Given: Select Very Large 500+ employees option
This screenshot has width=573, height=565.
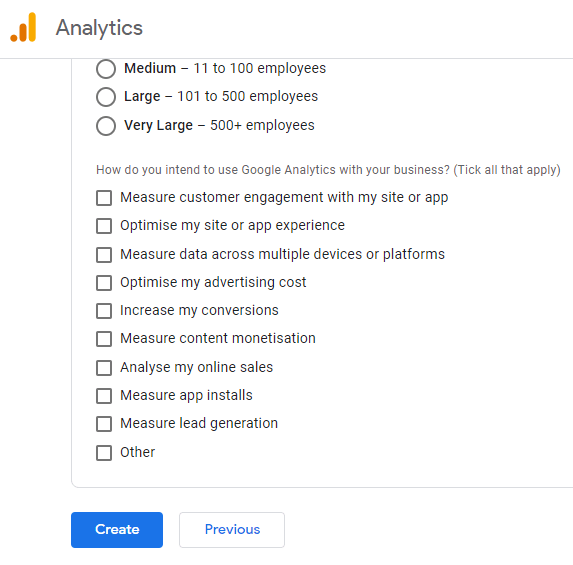Looking at the screenshot, I should click(106, 126).
